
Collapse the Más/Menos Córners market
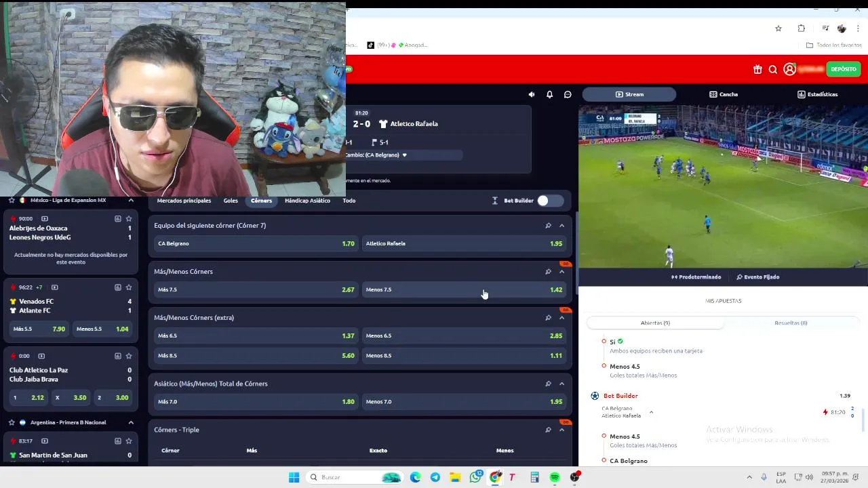coord(561,272)
